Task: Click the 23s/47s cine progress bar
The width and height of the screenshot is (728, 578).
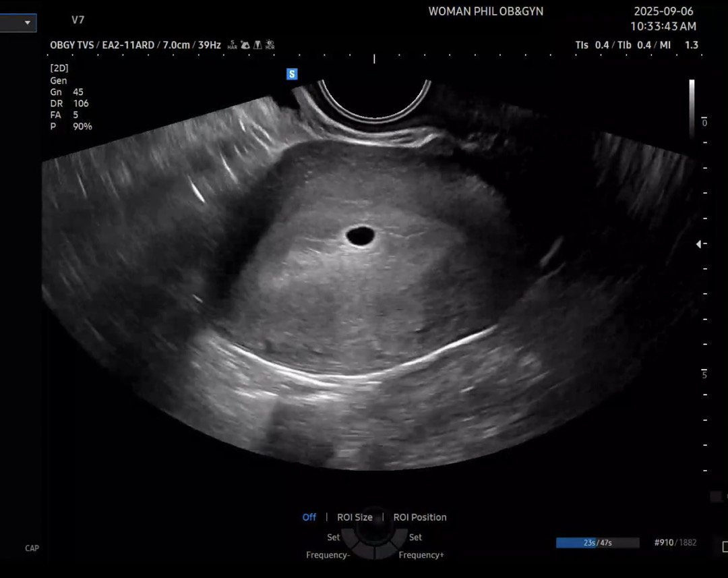Action: 597,543
